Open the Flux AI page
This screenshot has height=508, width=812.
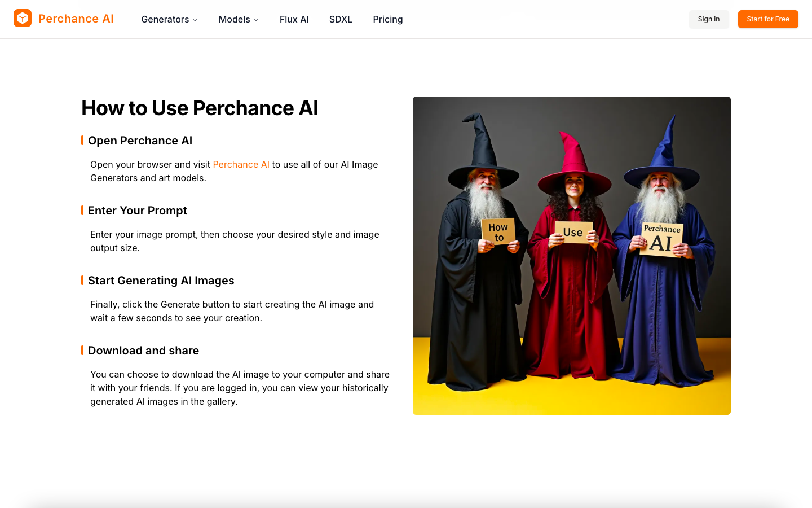tap(294, 19)
